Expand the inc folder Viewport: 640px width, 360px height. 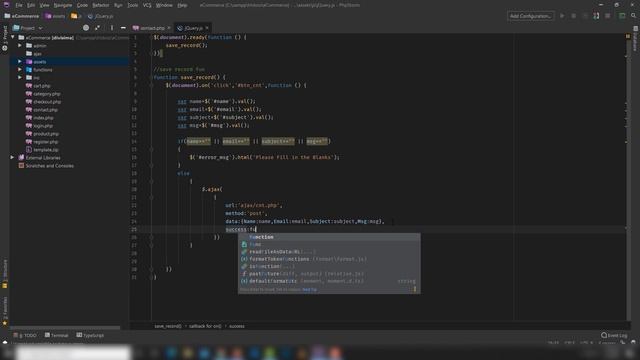point(20,78)
